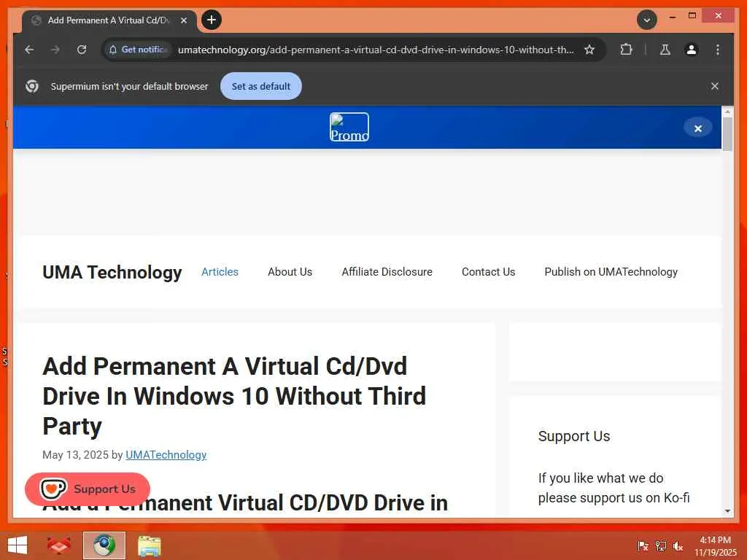Open the Contact Us page

(488, 272)
